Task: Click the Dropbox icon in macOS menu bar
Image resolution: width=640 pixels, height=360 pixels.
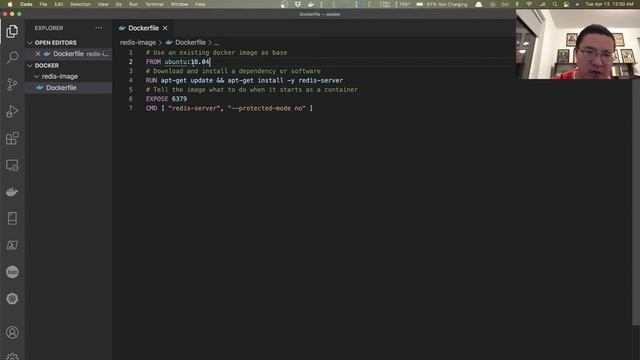Action: (298, 4)
